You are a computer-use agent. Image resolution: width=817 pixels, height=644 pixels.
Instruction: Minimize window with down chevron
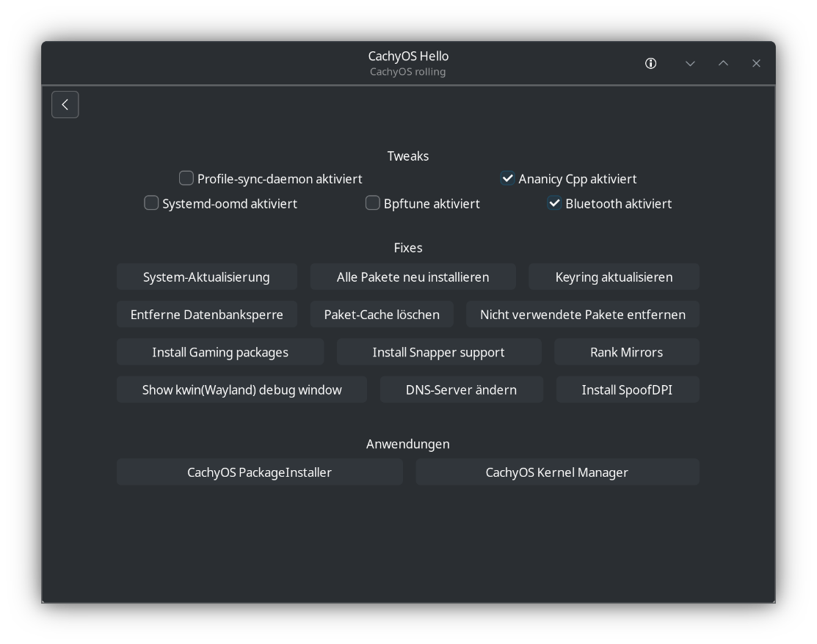[x=690, y=64]
